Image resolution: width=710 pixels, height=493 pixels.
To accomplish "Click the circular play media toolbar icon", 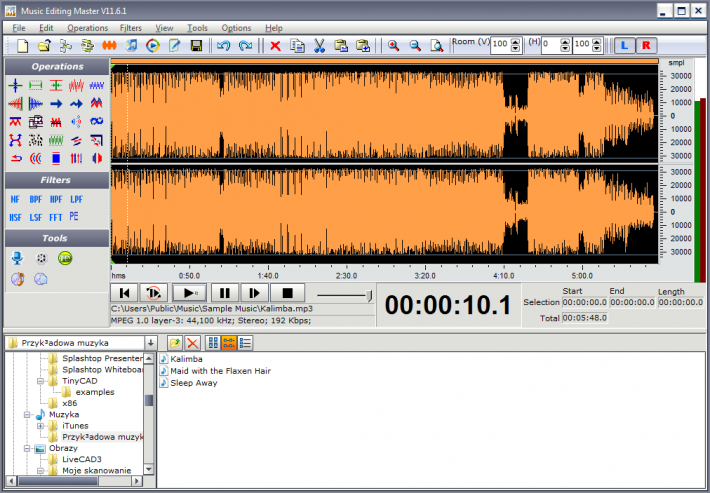I will [x=153, y=45].
